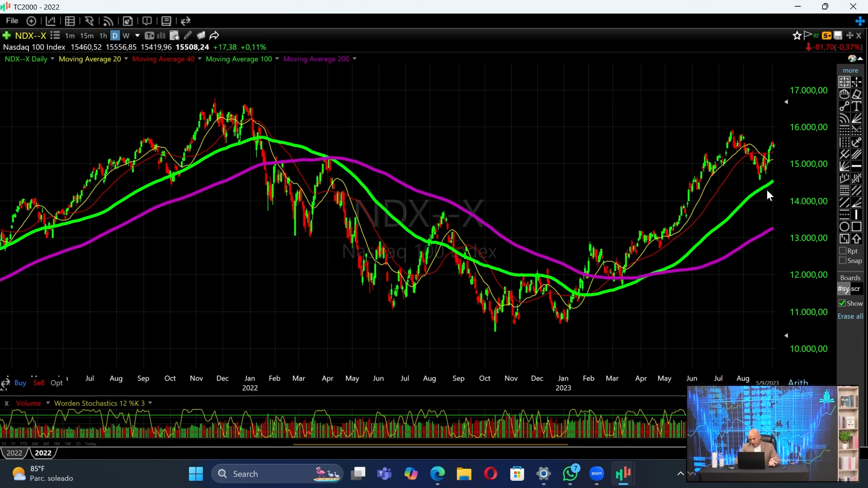The image size is (868, 488).
Task: Open the news feed RSS icon
Action: 108,21
